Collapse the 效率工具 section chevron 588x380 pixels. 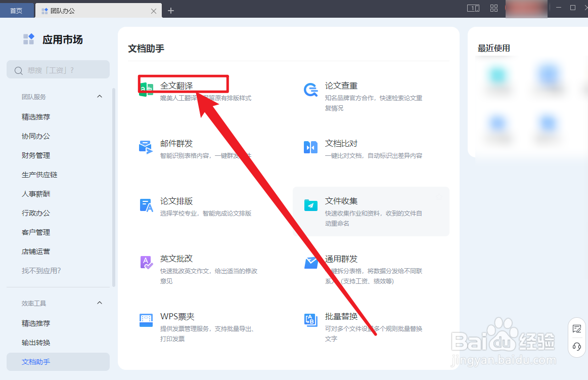100,303
